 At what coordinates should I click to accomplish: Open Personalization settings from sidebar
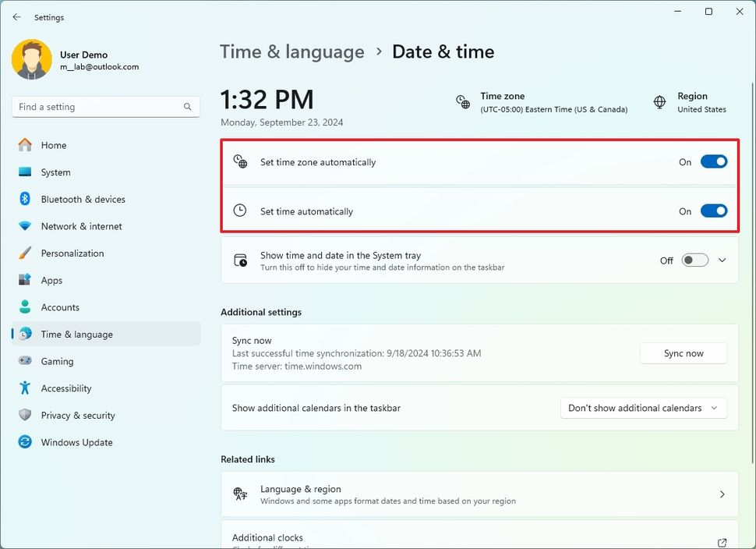25,253
